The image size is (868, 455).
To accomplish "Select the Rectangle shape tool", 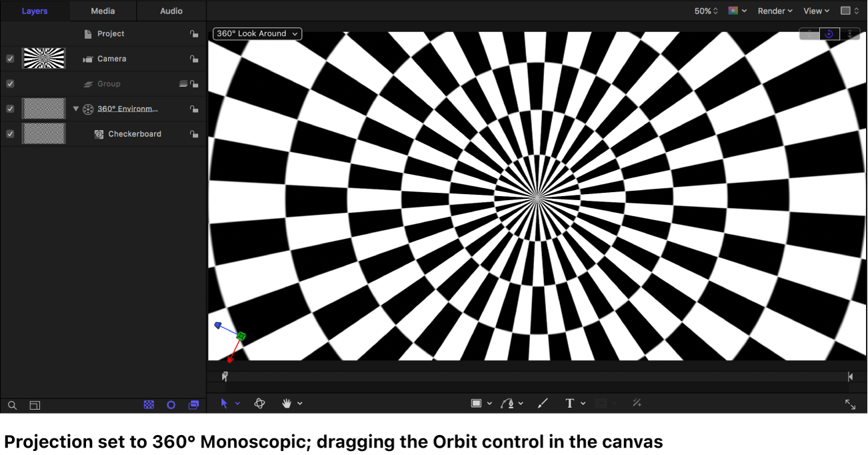I will (x=477, y=403).
